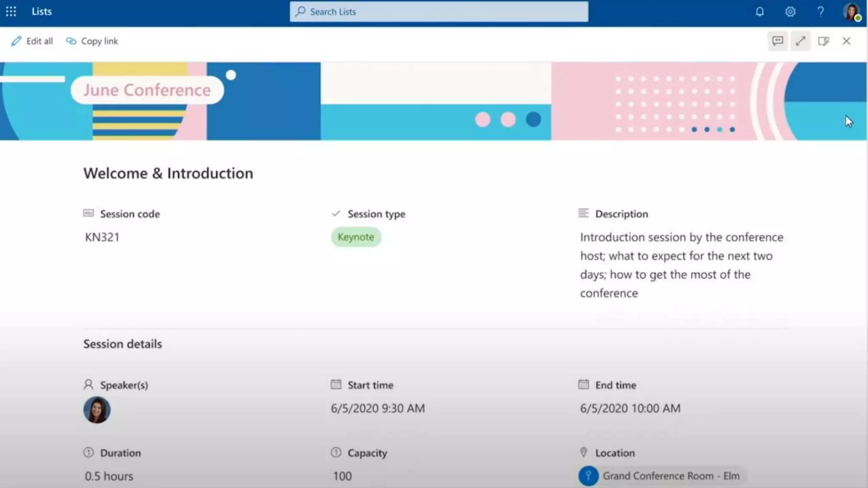The width and height of the screenshot is (868, 488).
Task: Select the Keynote session type pill
Action: pos(356,237)
